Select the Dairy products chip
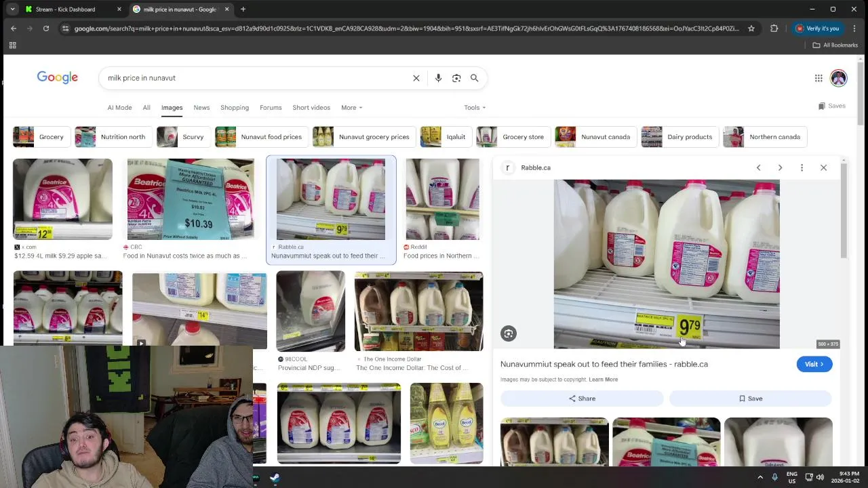Screen dimensions: 868x488 point(679,137)
